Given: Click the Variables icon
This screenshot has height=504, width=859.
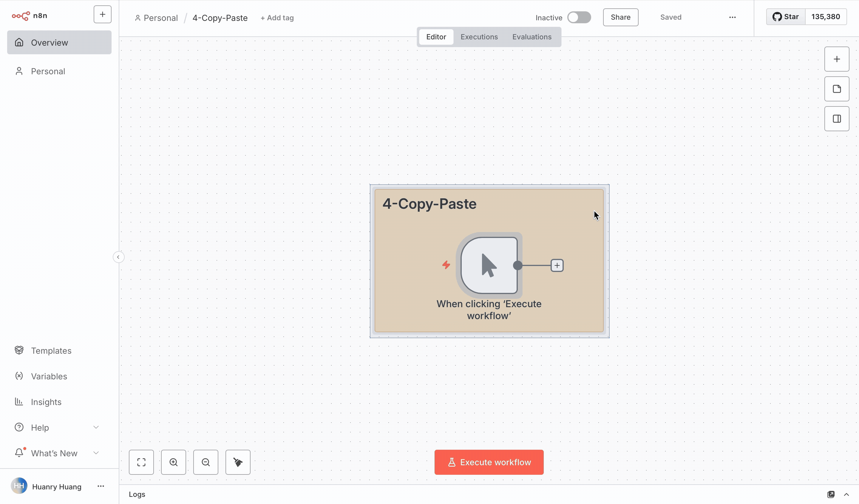Looking at the screenshot, I should [19, 376].
